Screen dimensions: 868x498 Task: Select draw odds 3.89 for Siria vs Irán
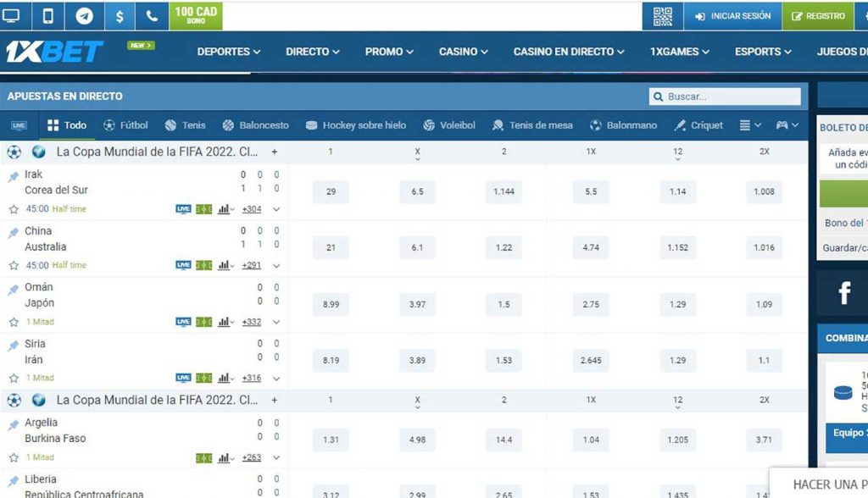click(x=417, y=360)
